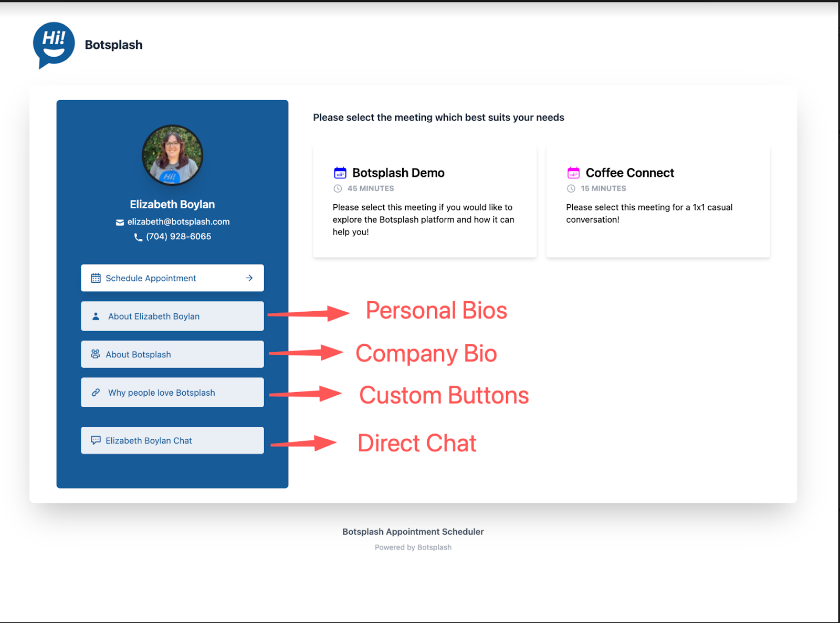The height and width of the screenshot is (623, 840).
Task: Click the blue calendar icon beside Botsplash Demo
Action: click(x=340, y=172)
